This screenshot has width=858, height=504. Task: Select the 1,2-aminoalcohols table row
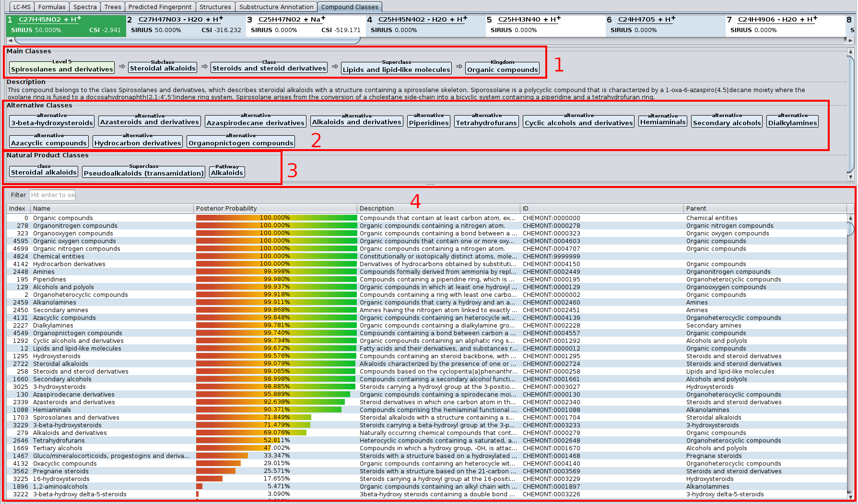tap(426, 486)
